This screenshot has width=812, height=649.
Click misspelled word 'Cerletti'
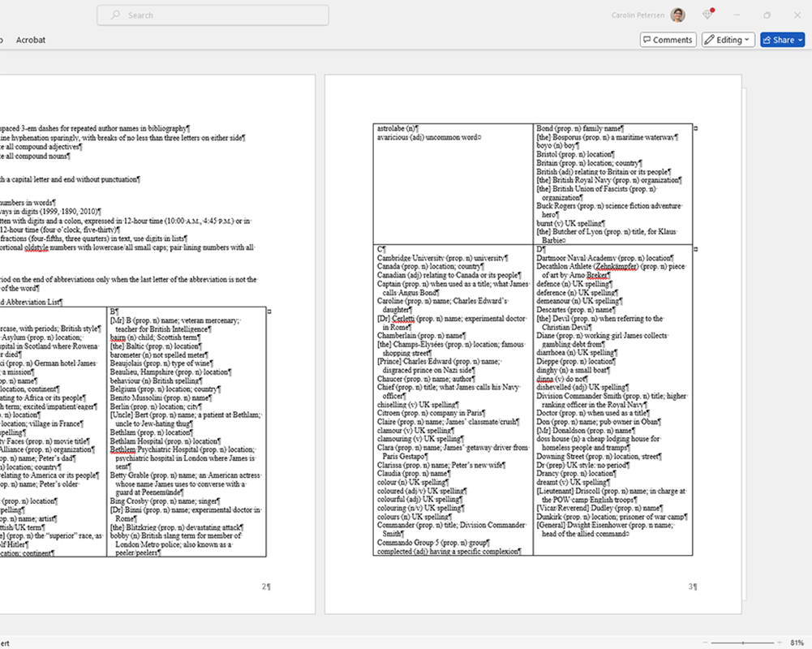tap(403, 319)
